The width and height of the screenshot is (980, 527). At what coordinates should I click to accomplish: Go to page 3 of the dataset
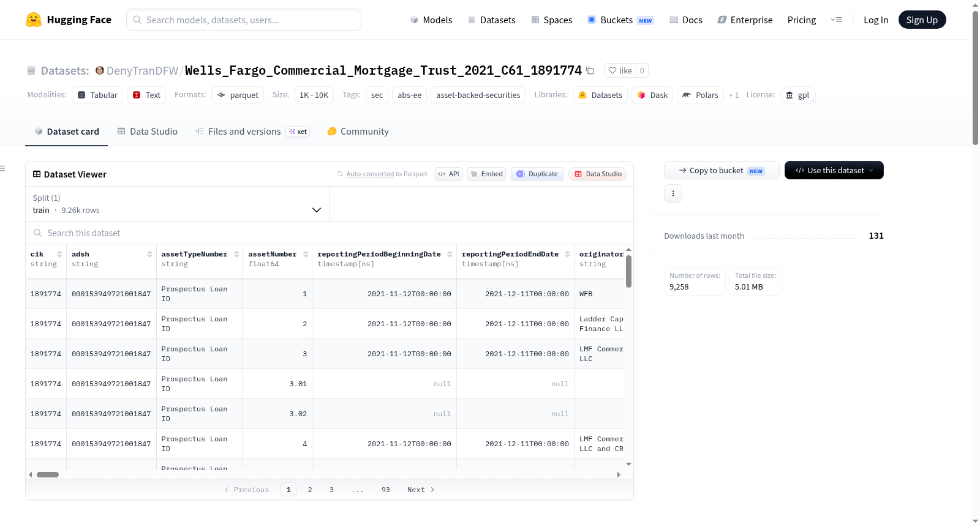[331, 490]
